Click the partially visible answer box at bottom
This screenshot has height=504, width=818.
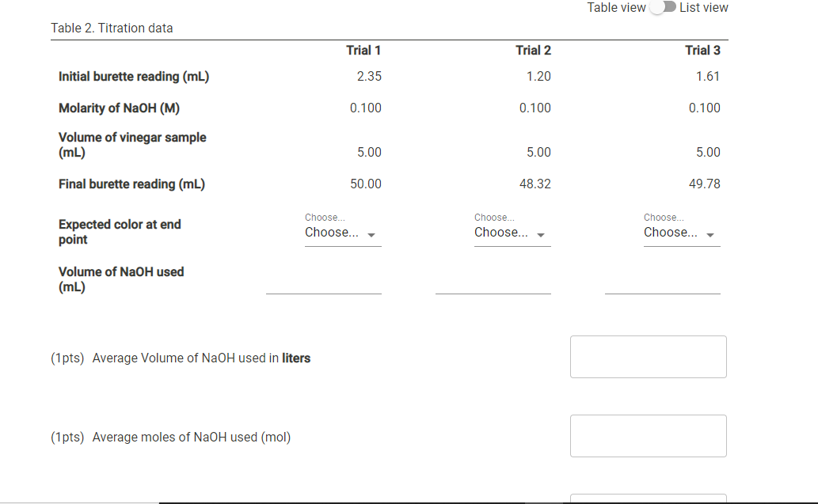pos(648,498)
